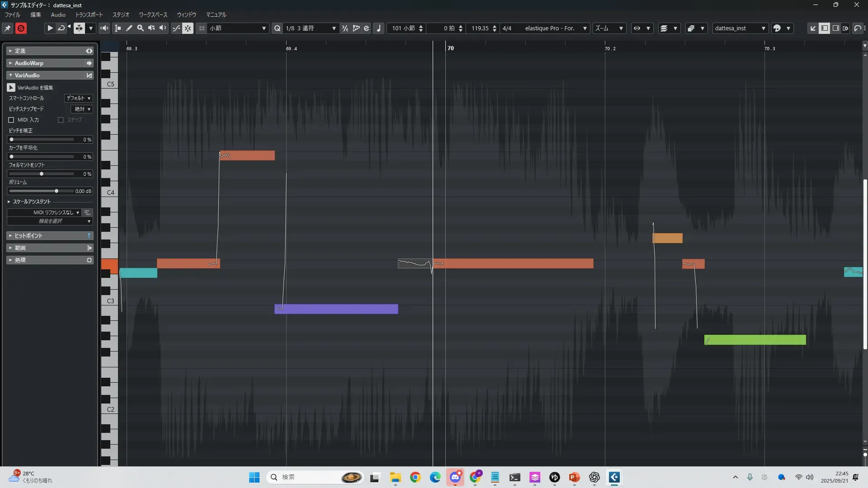
Task: Open the 1/8 3連符 quantize dropdown
Action: [x=311, y=28]
